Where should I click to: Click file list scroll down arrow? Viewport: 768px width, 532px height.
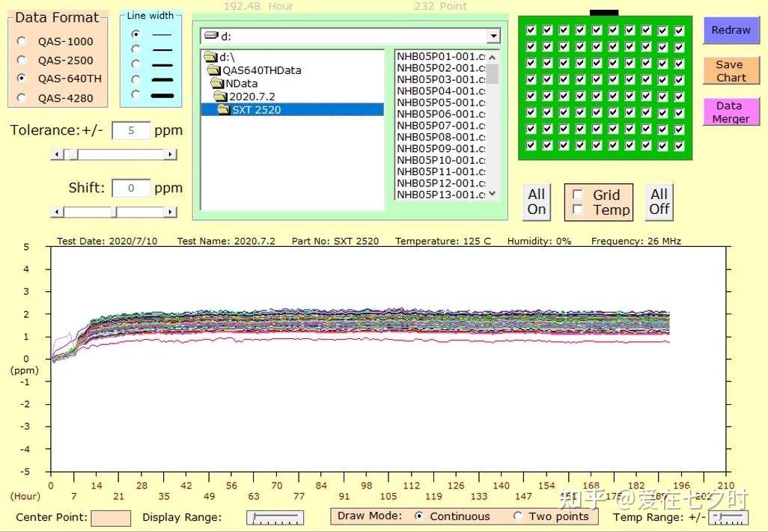pos(493,193)
